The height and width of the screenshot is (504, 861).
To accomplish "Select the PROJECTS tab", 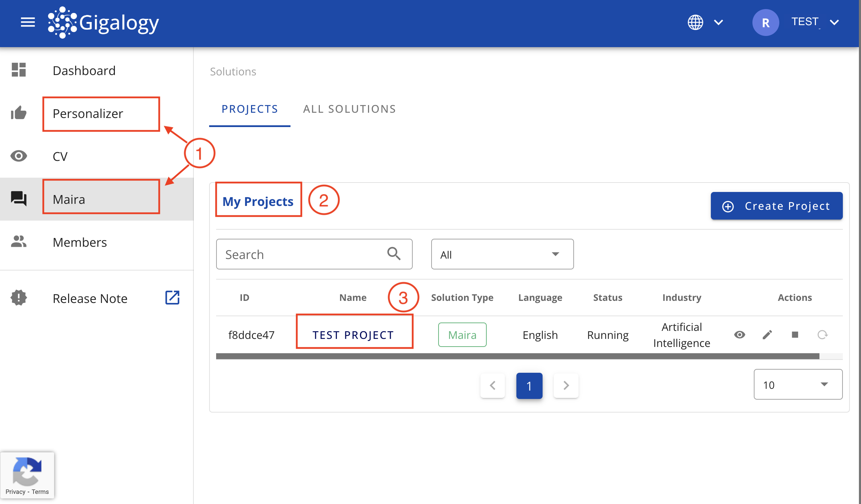I will pos(249,109).
